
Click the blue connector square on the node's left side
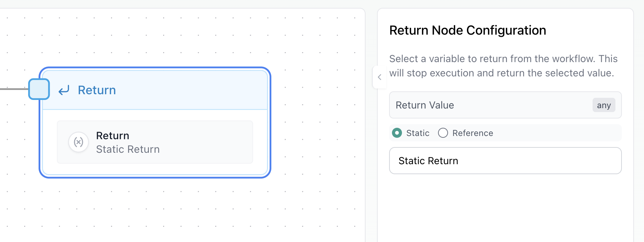pyautogui.click(x=39, y=89)
